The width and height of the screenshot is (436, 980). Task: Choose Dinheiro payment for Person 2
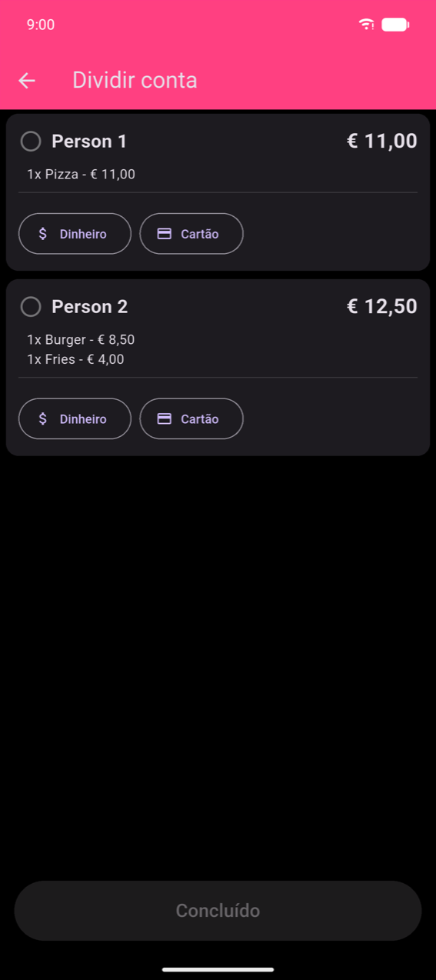75,419
